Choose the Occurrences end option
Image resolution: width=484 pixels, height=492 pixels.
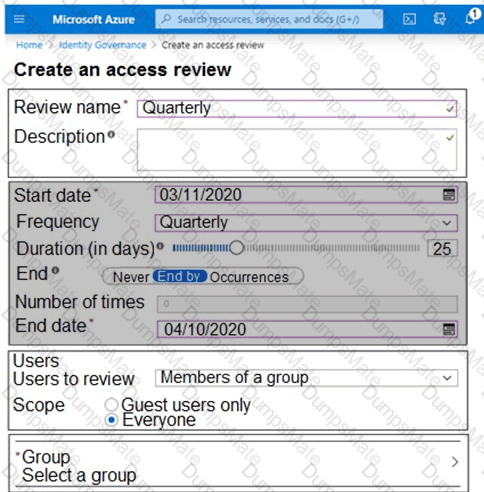[x=249, y=277]
